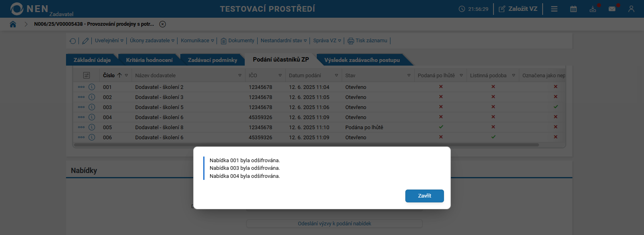The height and width of the screenshot is (235, 644).
Task: Open filter for Název dodavatele column
Action: (240, 75)
